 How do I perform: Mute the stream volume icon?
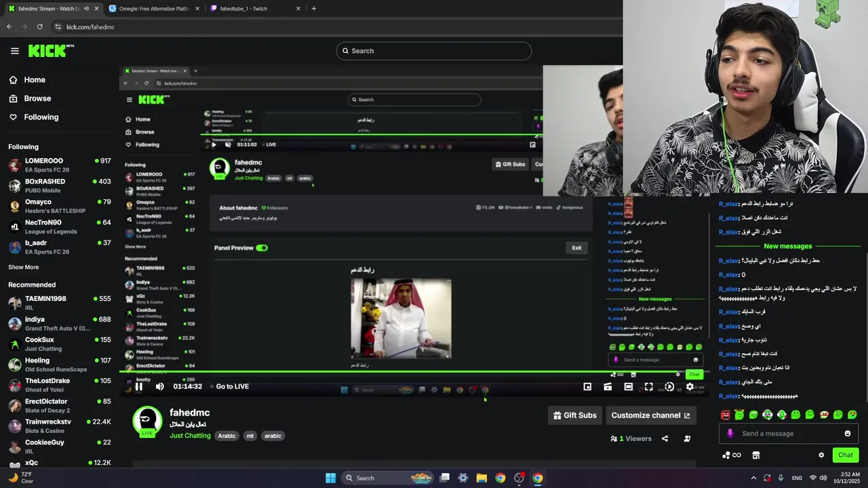[x=160, y=386]
